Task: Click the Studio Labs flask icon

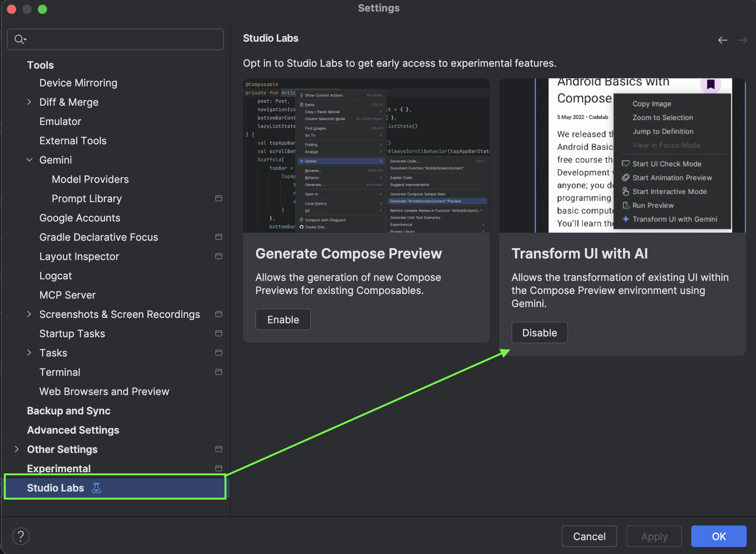Action: pos(96,488)
